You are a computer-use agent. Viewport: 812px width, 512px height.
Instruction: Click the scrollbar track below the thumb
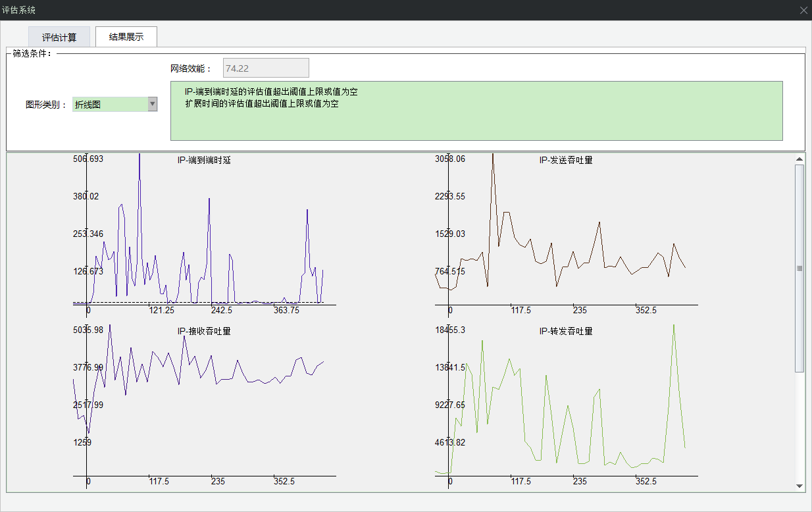[x=799, y=428]
